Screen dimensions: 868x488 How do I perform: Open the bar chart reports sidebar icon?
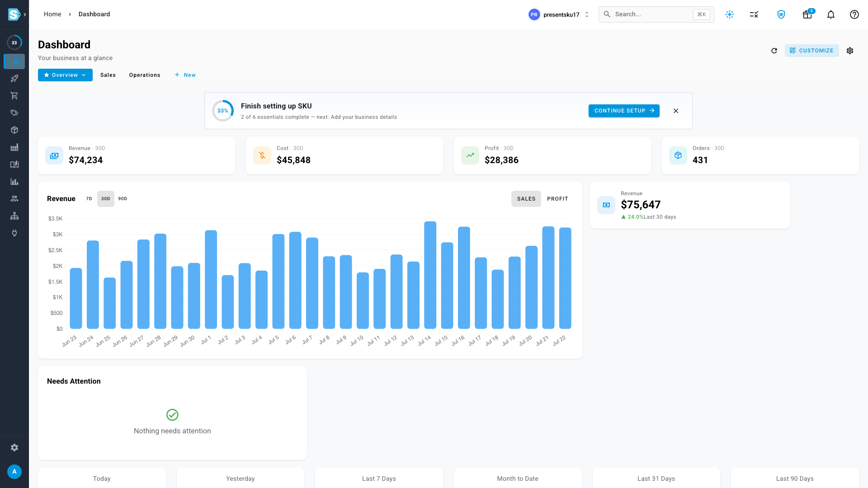pyautogui.click(x=14, y=182)
